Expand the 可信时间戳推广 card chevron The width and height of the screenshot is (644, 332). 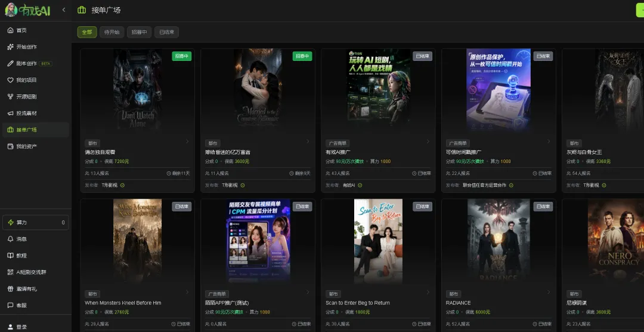[x=549, y=141]
